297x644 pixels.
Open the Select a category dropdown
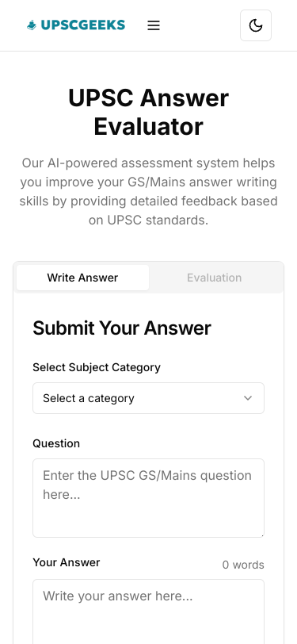pyautogui.click(x=149, y=398)
